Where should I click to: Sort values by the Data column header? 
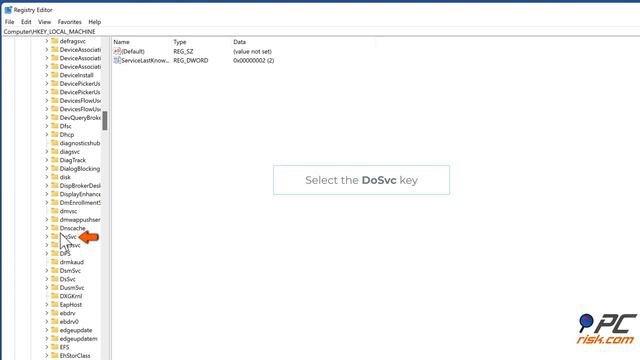240,42
